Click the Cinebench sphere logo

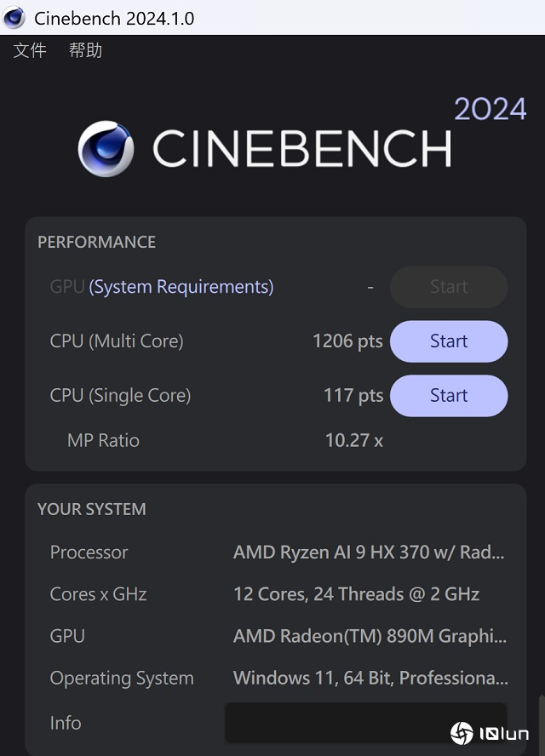(106, 148)
